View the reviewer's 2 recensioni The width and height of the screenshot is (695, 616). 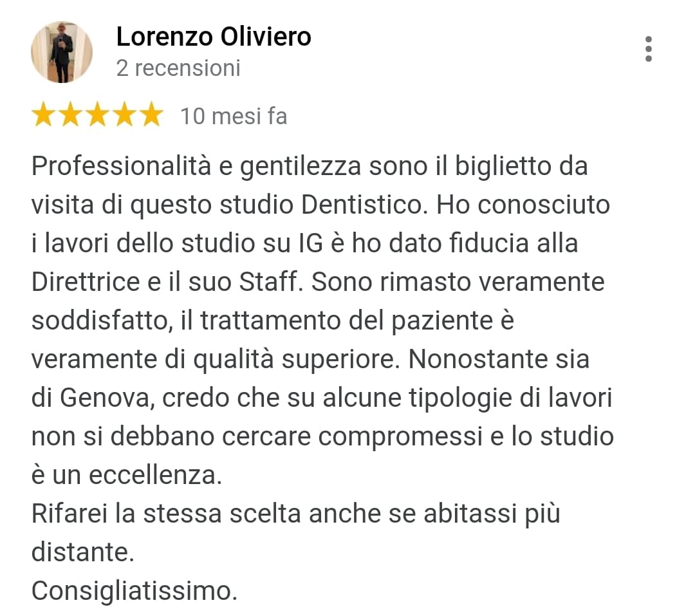[178, 68]
